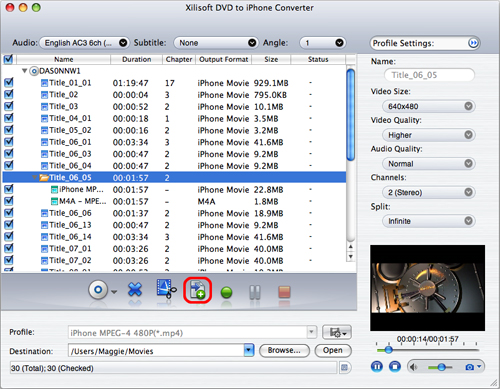Click the Browse... button
Viewport: 500px width, 389px height.
click(284, 350)
